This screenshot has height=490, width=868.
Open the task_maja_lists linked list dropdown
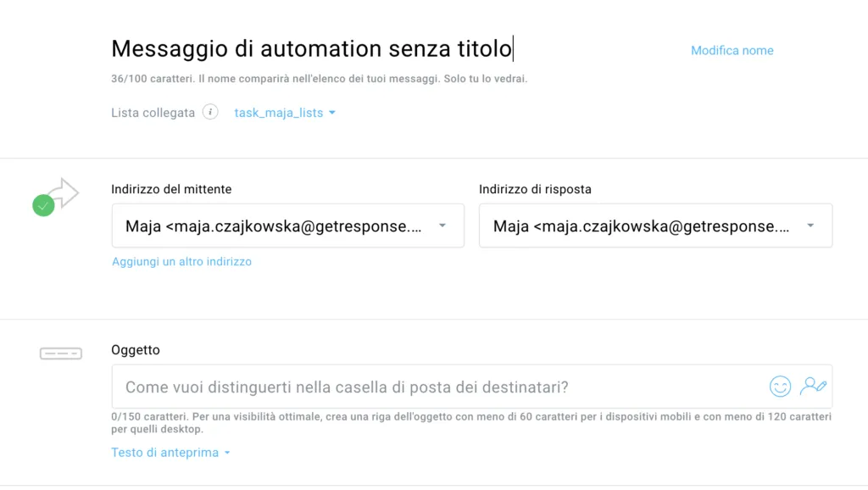pos(285,113)
